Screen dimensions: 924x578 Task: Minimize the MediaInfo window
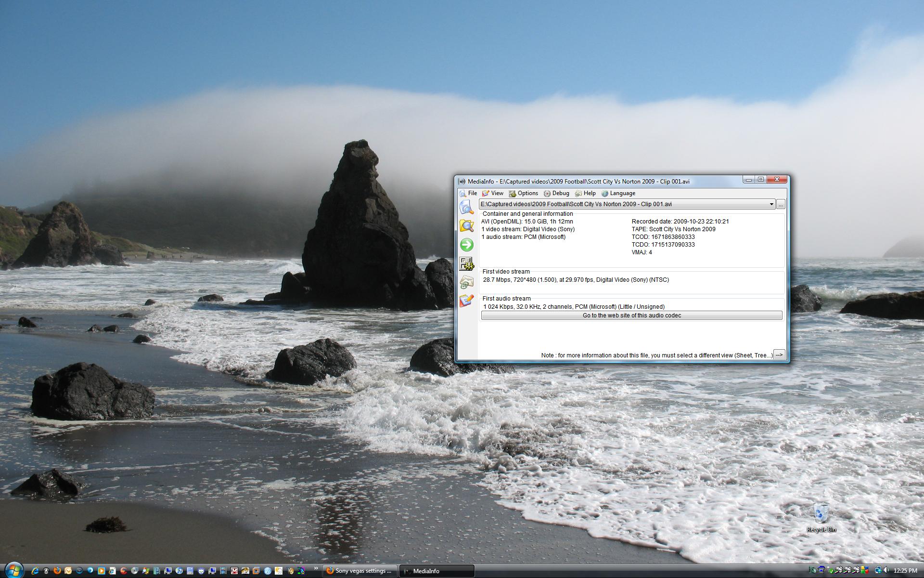tap(748, 180)
